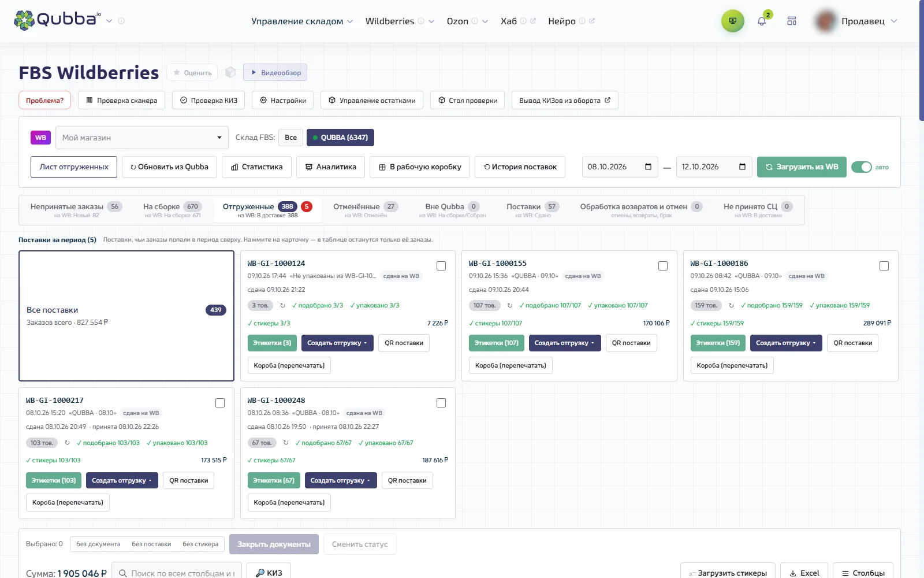Select the Все поставки summary card

pyautogui.click(x=126, y=316)
